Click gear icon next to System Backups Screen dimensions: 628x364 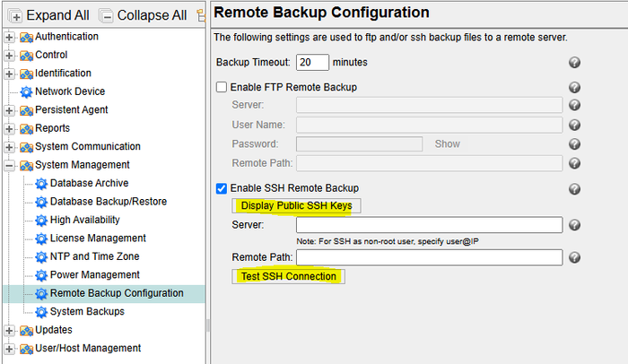[x=41, y=312]
